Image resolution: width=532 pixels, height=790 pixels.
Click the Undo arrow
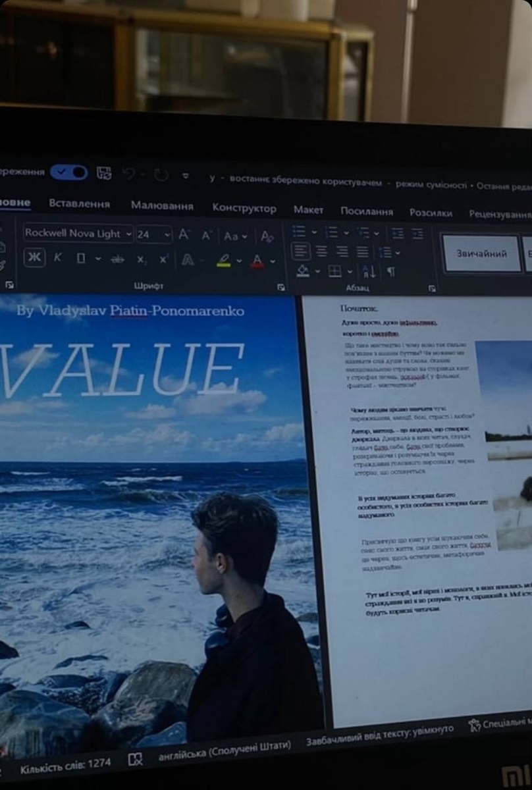tap(130, 174)
